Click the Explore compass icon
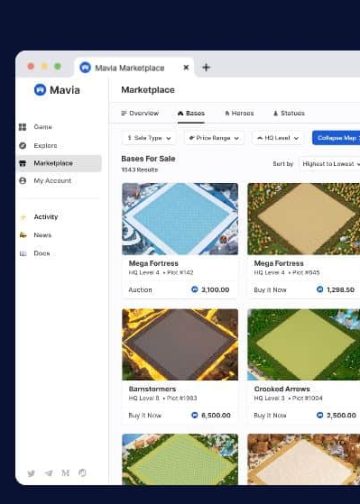 pyautogui.click(x=23, y=146)
